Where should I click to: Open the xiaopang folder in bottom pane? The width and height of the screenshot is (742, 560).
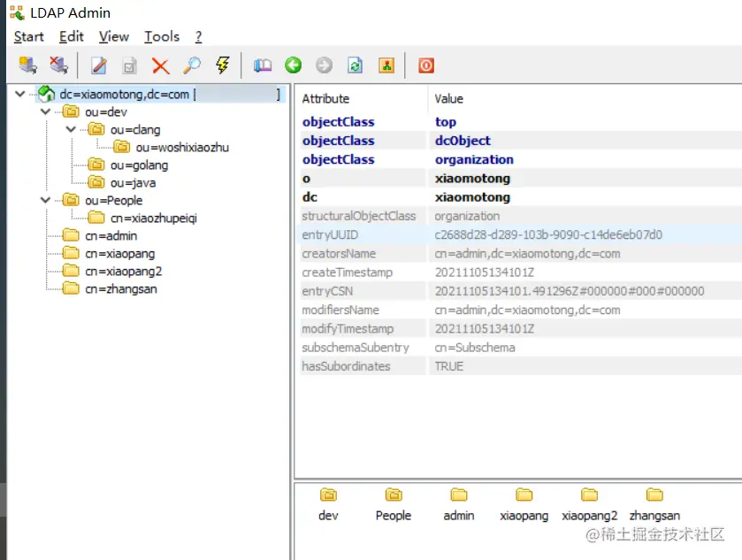tap(524, 504)
